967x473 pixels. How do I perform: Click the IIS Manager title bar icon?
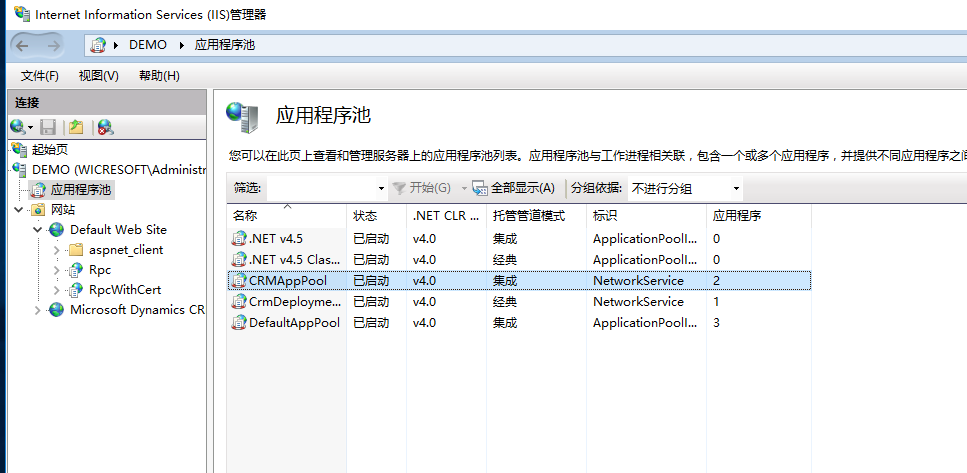click(22, 14)
